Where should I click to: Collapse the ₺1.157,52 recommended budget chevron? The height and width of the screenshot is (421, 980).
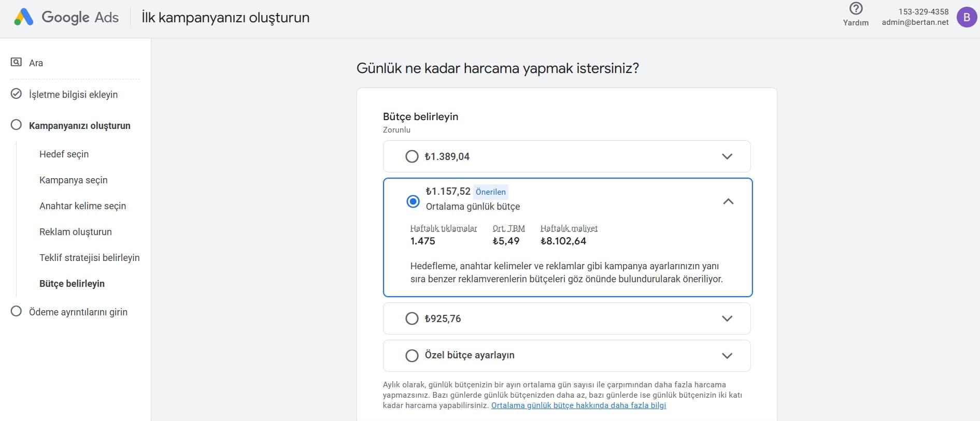pyautogui.click(x=728, y=201)
